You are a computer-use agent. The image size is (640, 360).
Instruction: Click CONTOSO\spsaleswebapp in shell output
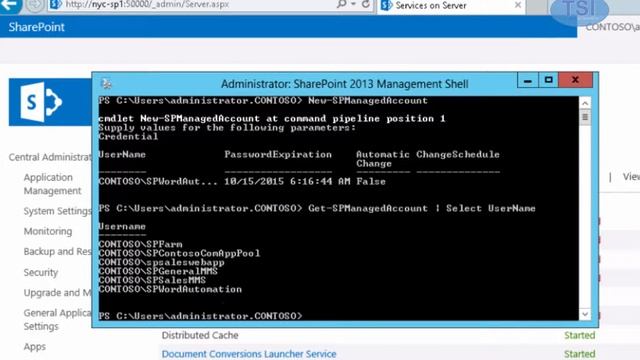pos(161,262)
